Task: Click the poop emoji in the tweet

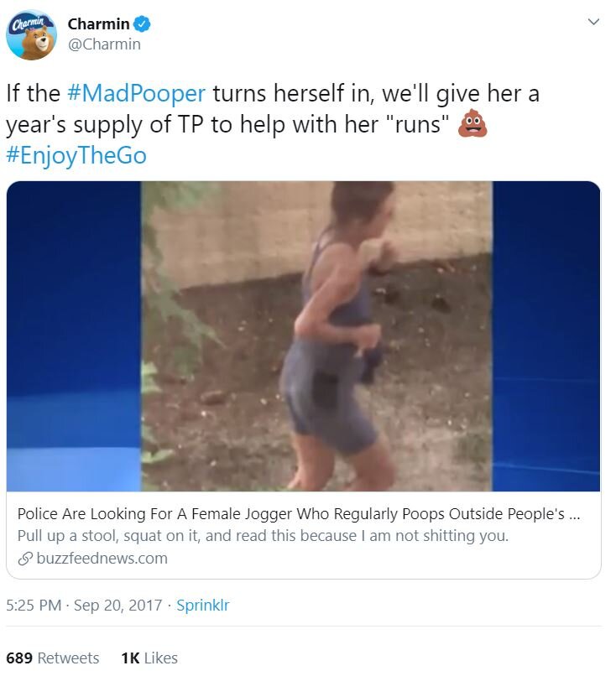Action: pos(472,124)
